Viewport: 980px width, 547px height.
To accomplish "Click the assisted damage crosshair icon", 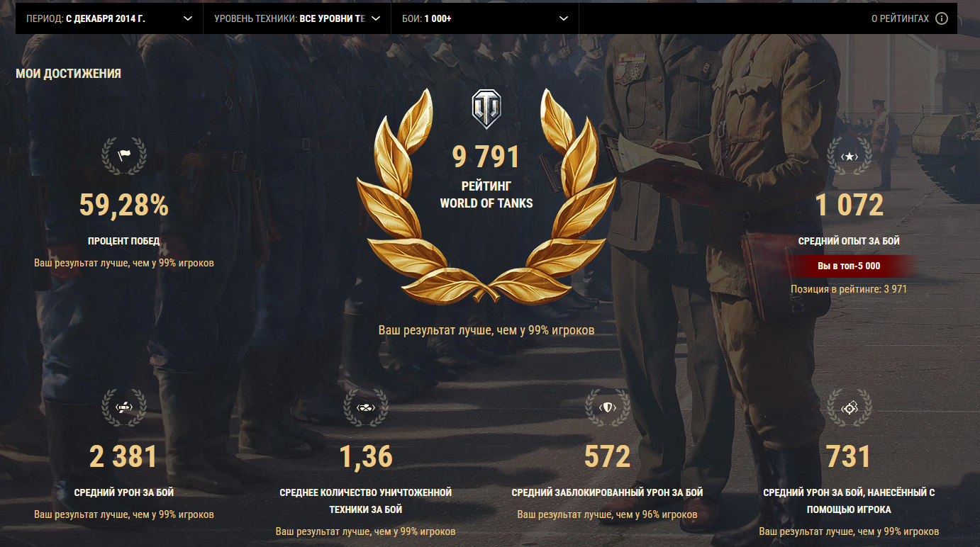I will (x=850, y=407).
